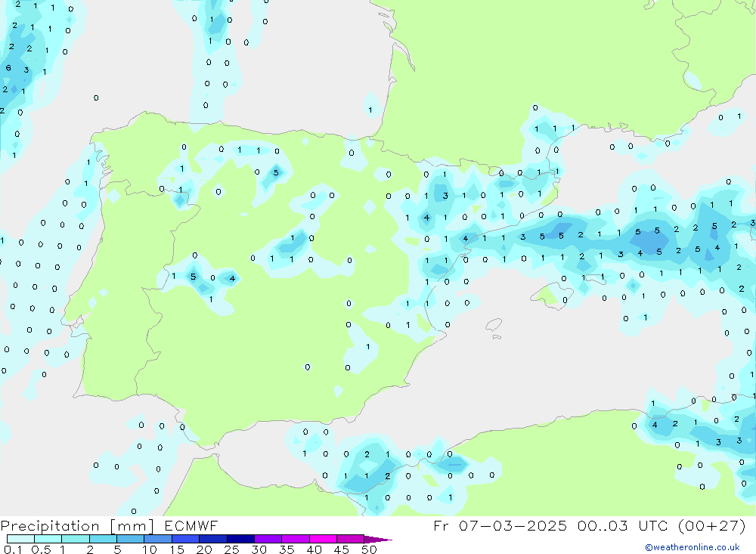
Task: Select the 25–30 mm dark blue swatch
Action: 240,539
